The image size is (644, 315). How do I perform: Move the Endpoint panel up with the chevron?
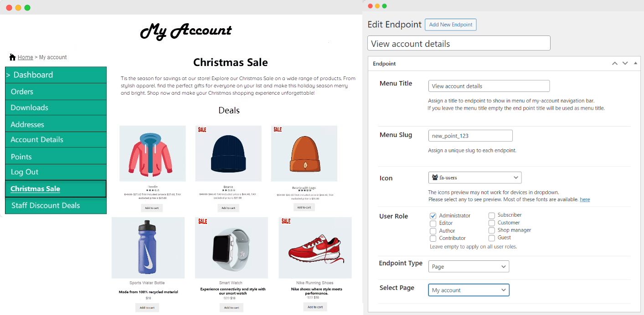[614, 63]
